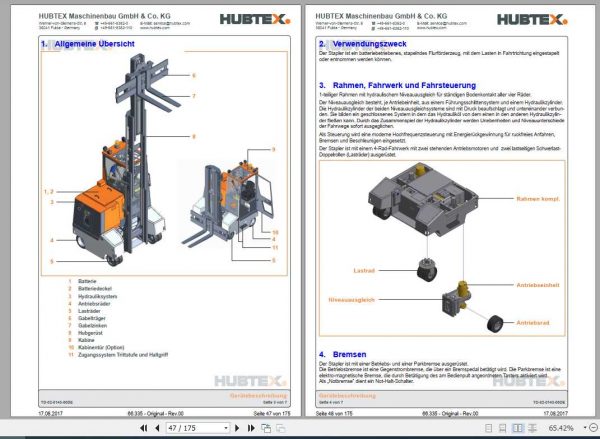Jump to the last page

click(251, 428)
